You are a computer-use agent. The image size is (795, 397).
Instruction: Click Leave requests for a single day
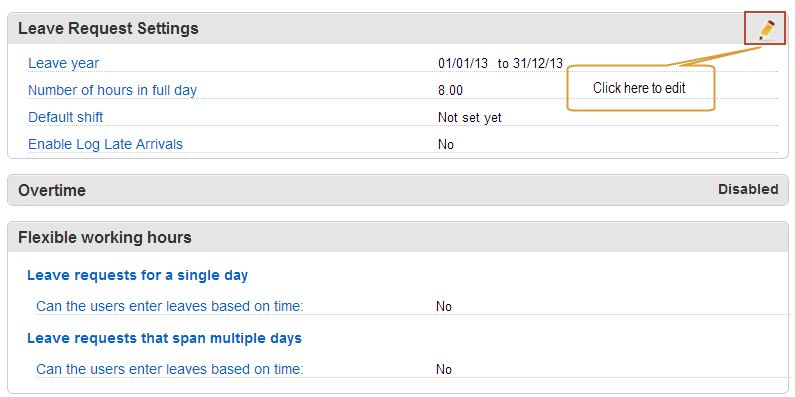point(137,275)
